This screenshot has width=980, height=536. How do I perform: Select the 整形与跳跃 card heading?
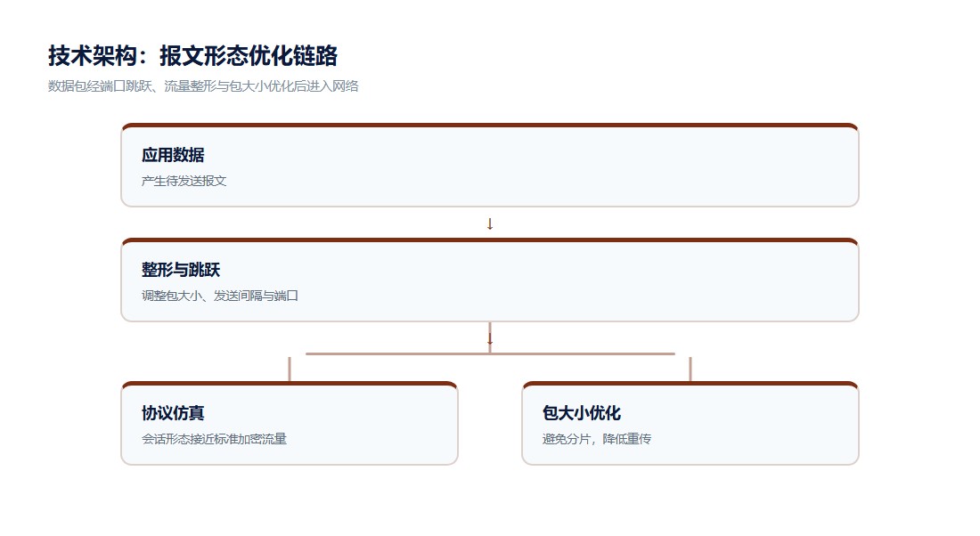click(181, 270)
